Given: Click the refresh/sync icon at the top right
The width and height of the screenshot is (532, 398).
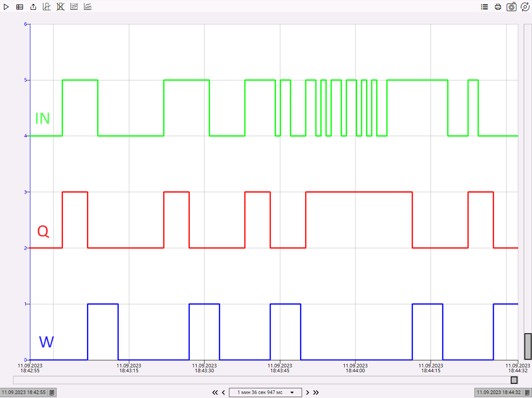Looking at the screenshot, I should coord(525,7).
